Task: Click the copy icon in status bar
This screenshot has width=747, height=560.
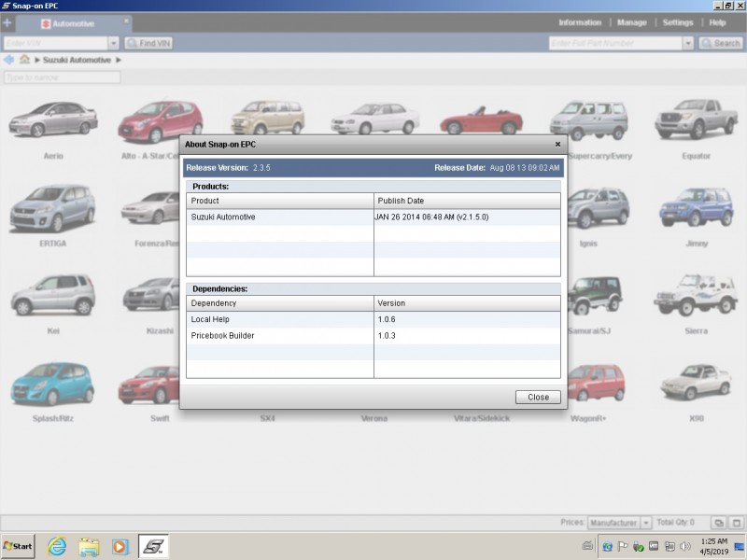Action: [718, 523]
